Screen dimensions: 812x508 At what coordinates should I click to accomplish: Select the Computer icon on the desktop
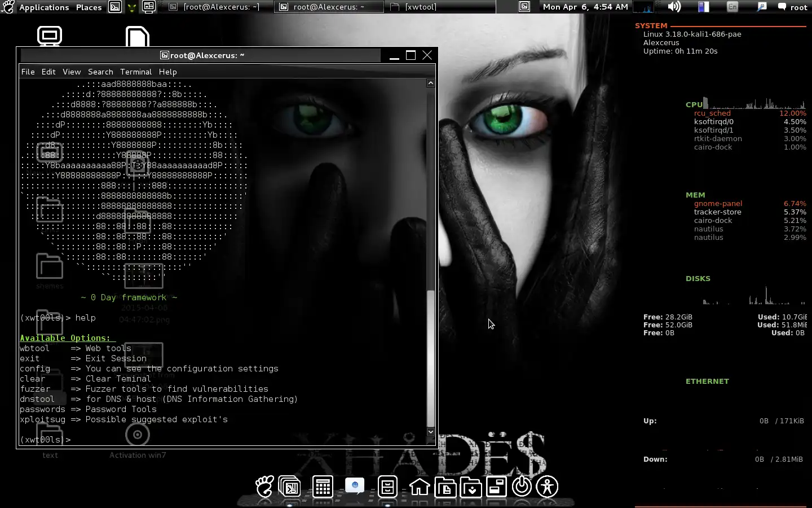[50, 36]
